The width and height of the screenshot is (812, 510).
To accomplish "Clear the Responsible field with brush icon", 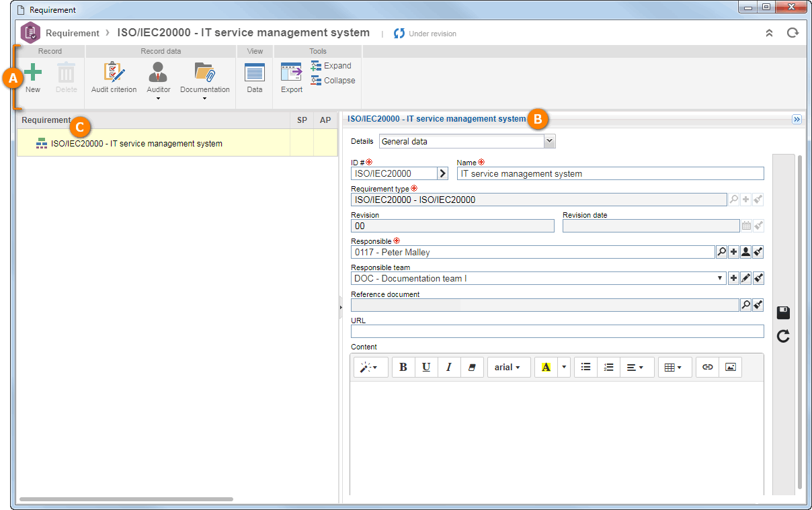I will click(x=758, y=252).
